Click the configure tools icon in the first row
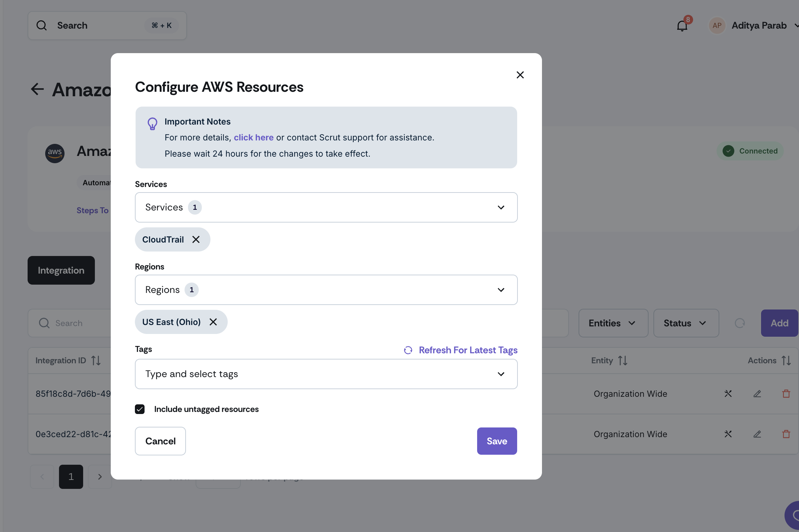Image resolution: width=799 pixels, height=532 pixels. coord(728,394)
